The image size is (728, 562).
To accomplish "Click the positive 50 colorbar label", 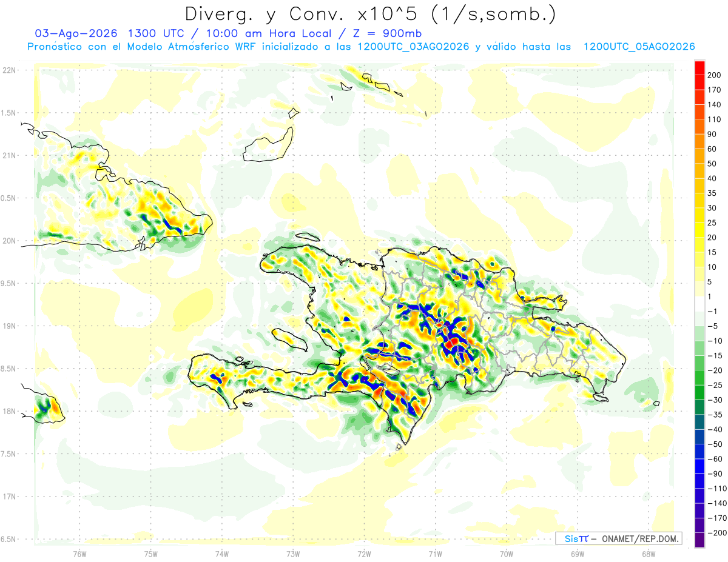I will (x=713, y=164).
